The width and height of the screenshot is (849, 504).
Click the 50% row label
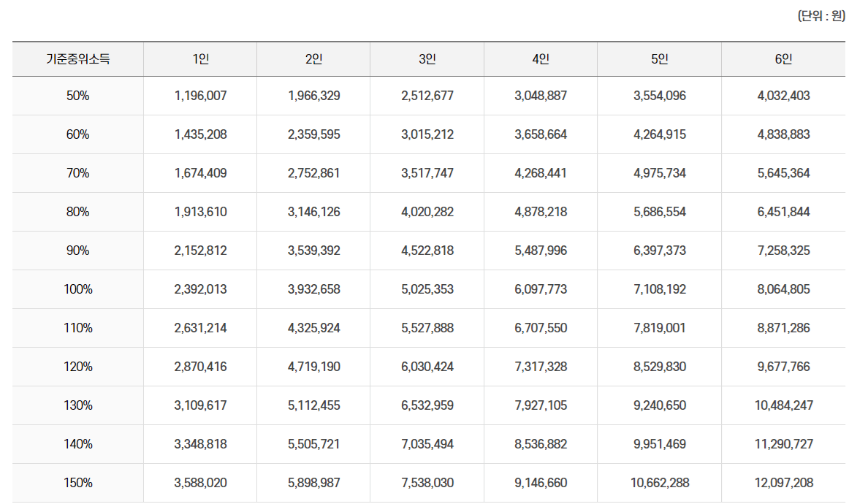(x=78, y=96)
